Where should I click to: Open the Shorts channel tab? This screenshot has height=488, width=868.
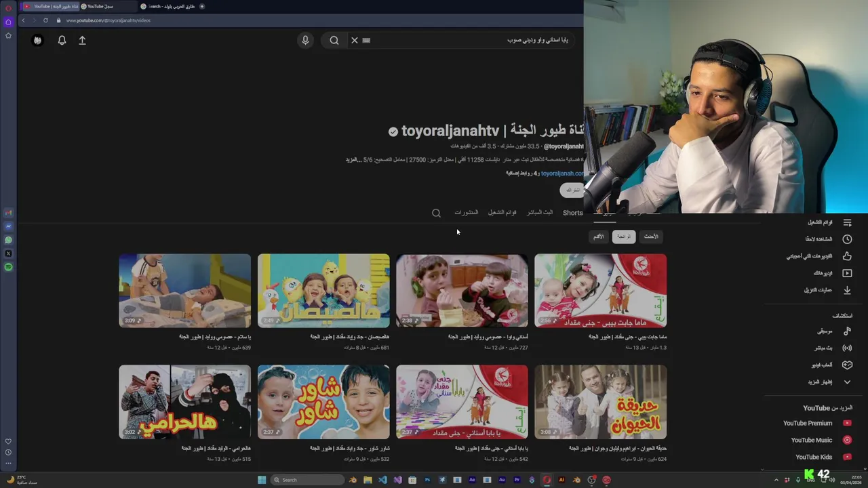[572, 213]
